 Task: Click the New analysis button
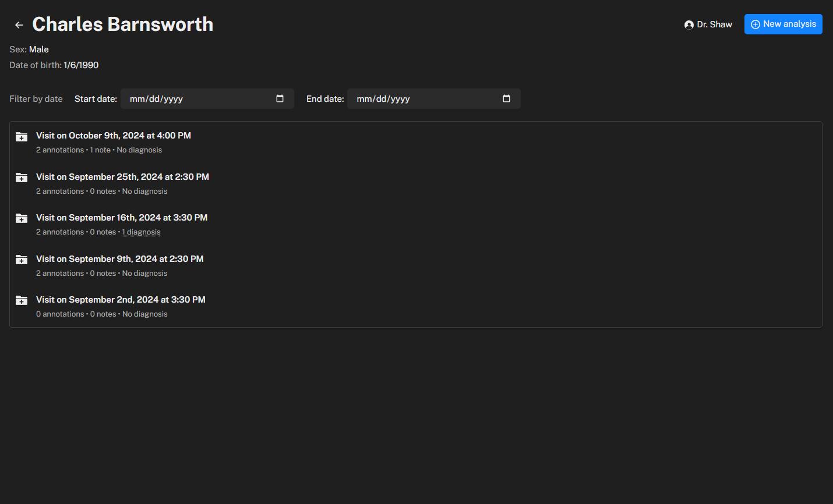click(783, 24)
